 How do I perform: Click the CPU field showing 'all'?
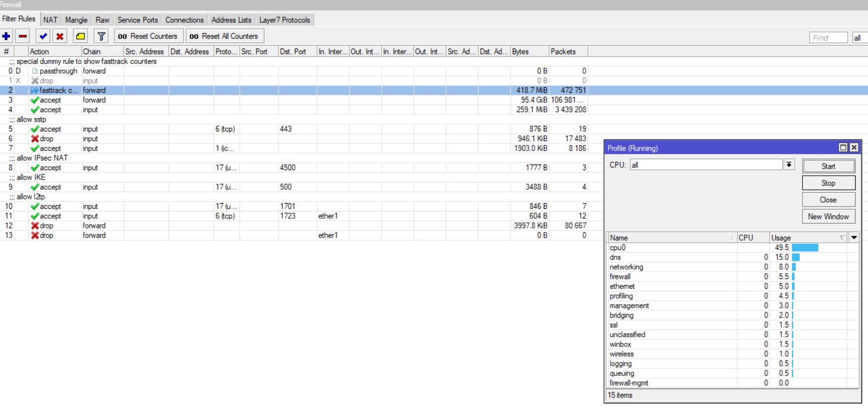pos(706,165)
